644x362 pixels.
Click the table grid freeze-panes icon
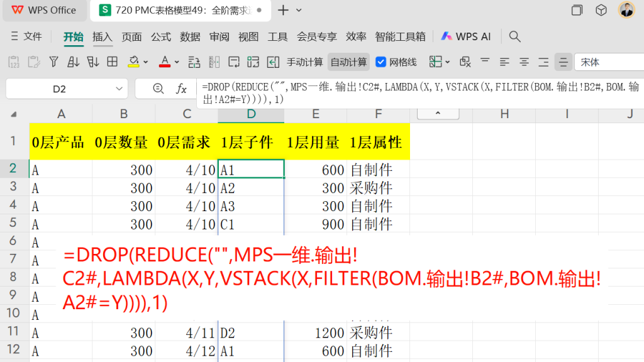112,62
